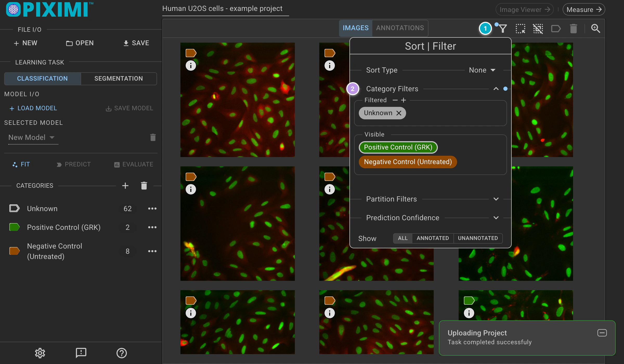Image resolution: width=624 pixels, height=364 pixels.
Task: Click the LOAD MODEL button
Action: [x=33, y=108]
